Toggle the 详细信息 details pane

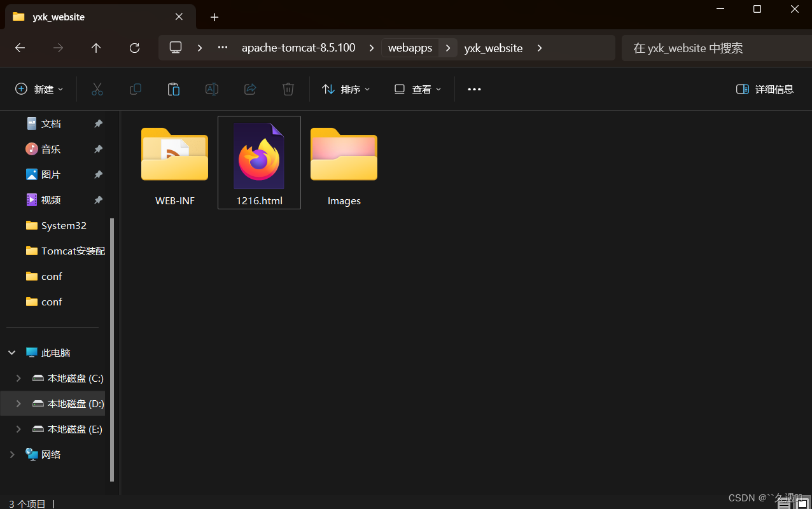765,90
